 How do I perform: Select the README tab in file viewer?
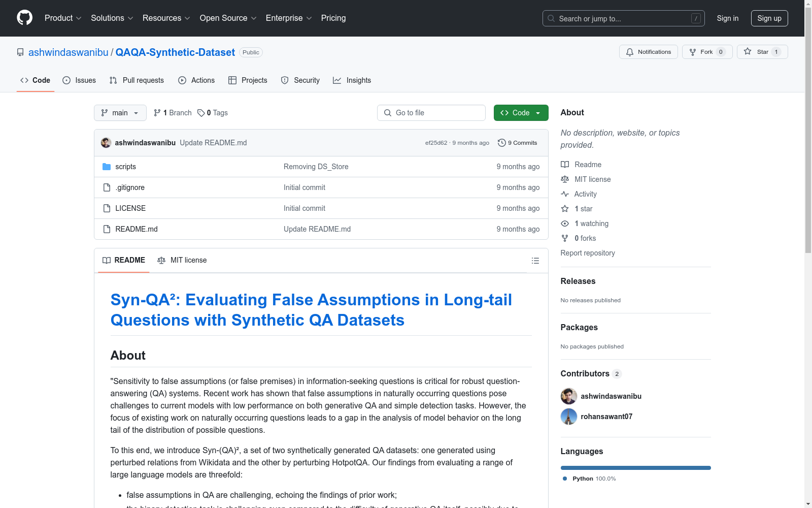124,261
